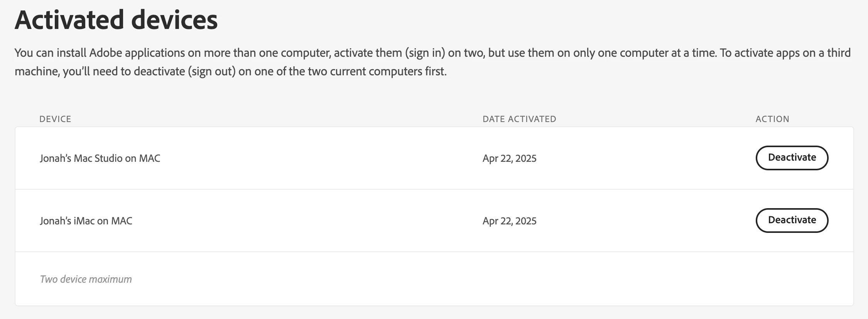Deactivate Jonah's Mac Studio device

(x=792, y=158)
